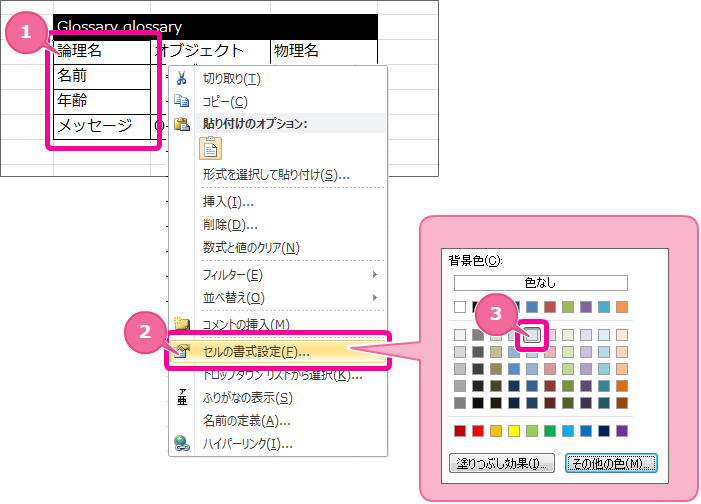Open 塗りつぶし効果(I)... button
This screenshot has width=701, height=504.
point(502,463)
